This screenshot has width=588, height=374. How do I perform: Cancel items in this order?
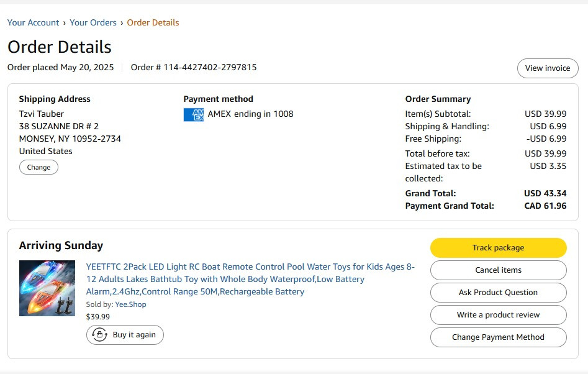[498, 270]
